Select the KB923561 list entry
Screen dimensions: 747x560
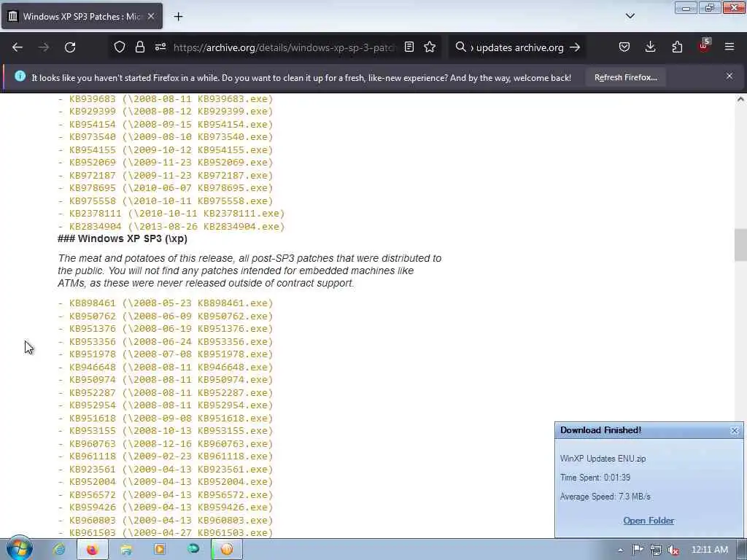pos(166,470)
